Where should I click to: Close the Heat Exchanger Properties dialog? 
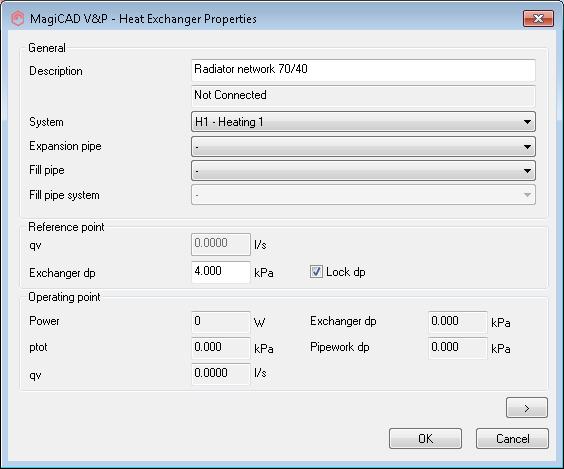538,18
